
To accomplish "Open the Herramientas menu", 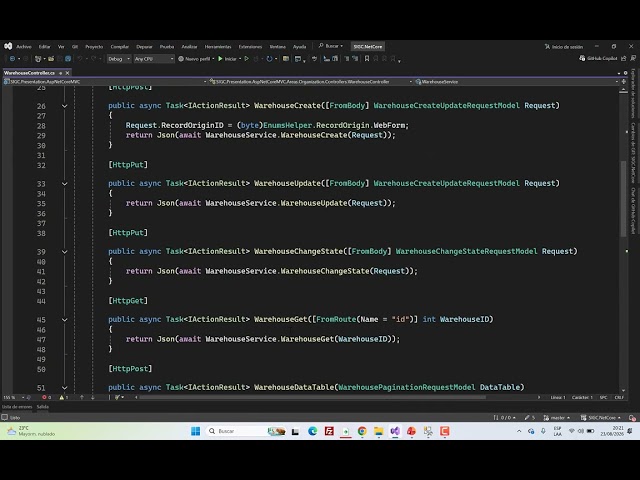I will pyautogui.click(x=218, y=47).
